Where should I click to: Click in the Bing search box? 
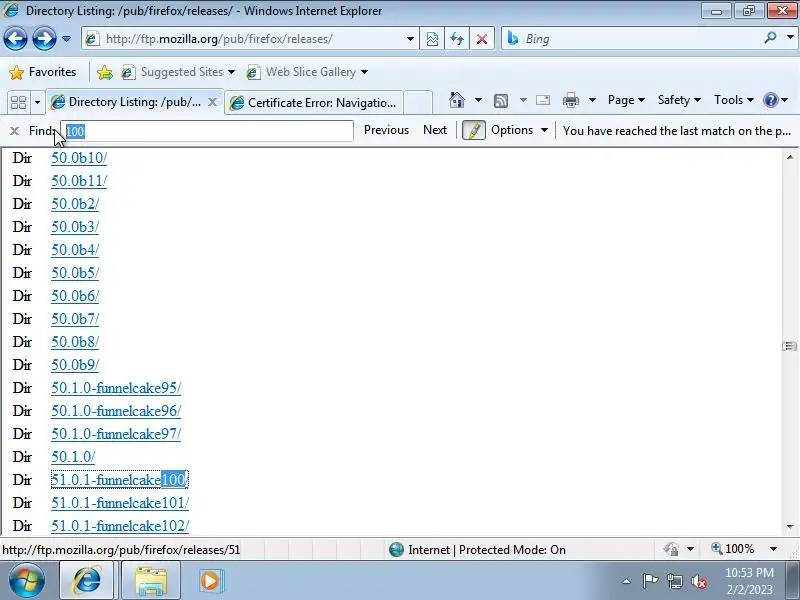[640, 39]
